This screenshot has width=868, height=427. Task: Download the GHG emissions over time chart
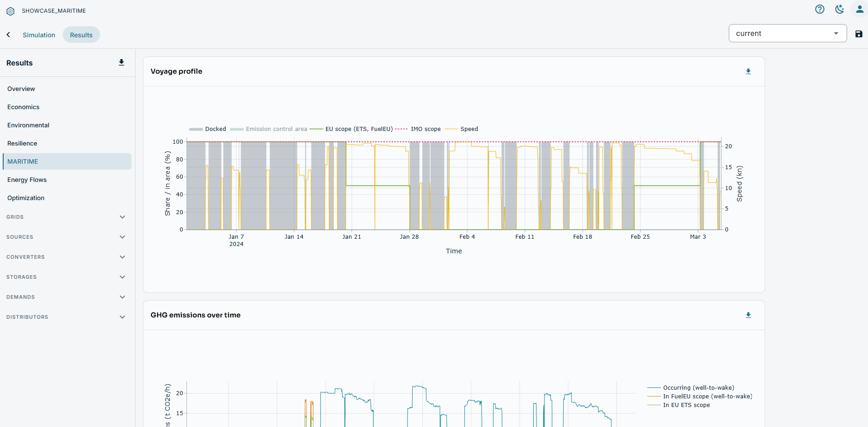(x=748, y=315)
